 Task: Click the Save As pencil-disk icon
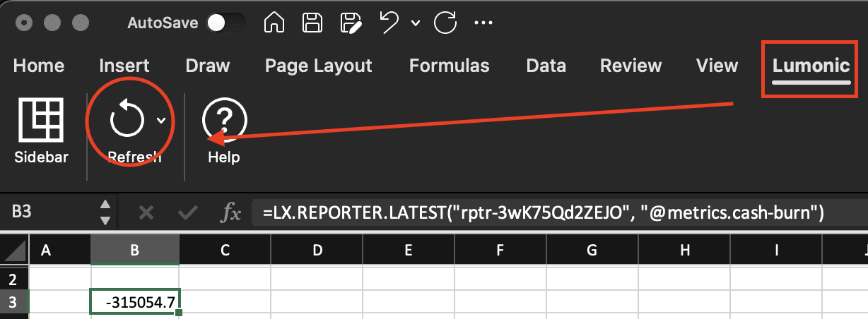pos(351,23)
